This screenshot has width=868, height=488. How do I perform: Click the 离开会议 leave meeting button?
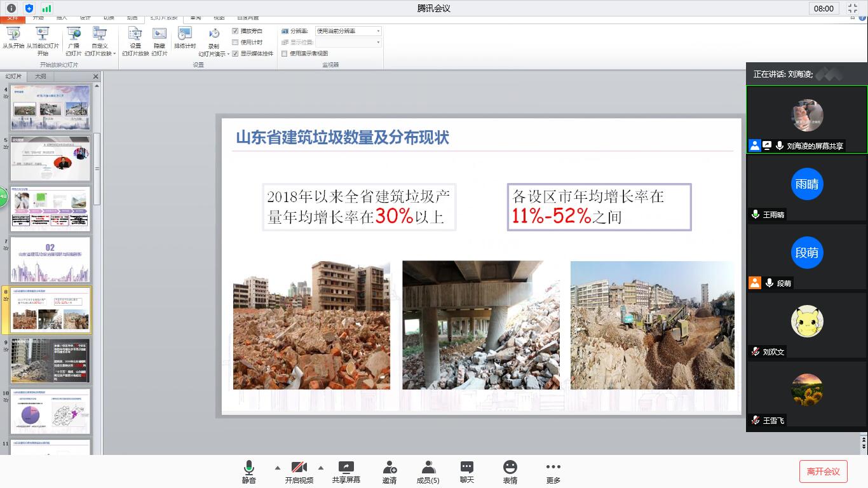[x=823, y=471]
